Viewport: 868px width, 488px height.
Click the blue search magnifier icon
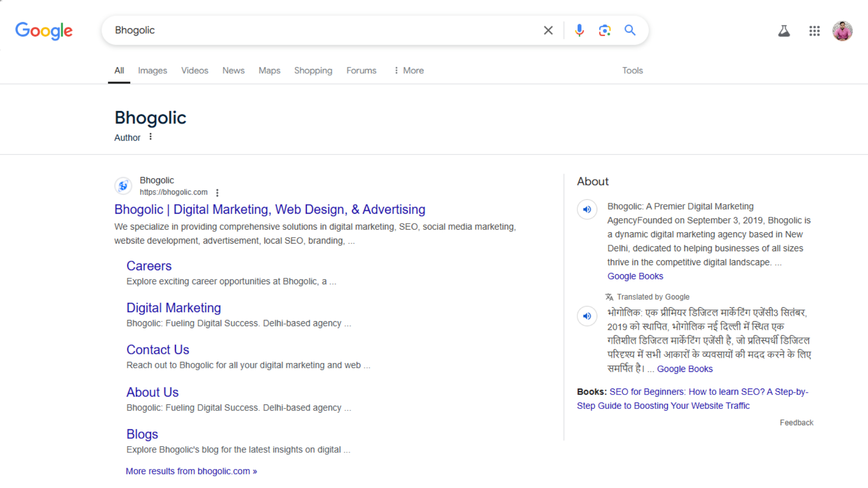pos(630,30)
